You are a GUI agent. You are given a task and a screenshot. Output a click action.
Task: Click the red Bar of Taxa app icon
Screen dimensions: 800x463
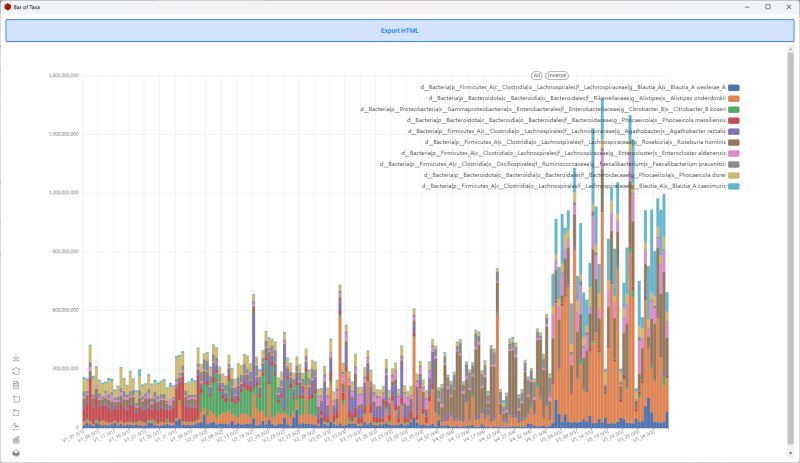pyautogui.click(x=7, y=7)
